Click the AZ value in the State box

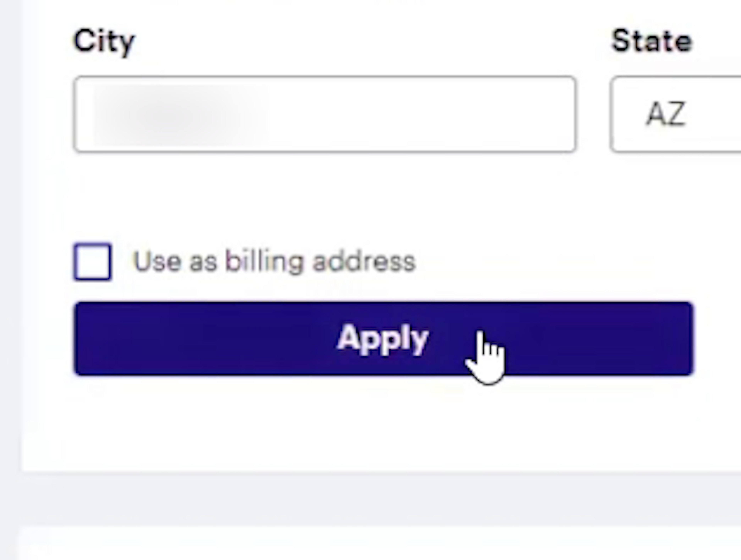point(665,114)
